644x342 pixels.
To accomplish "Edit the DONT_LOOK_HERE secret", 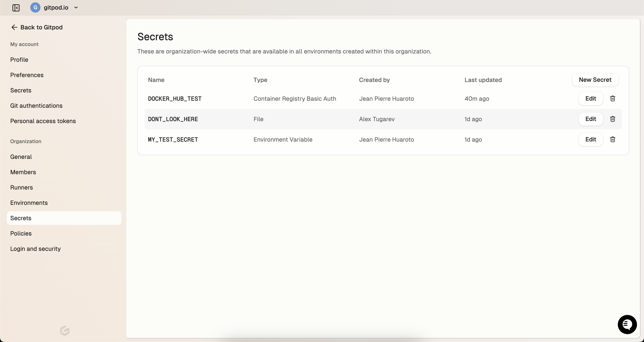I will (x=591, y=119).
